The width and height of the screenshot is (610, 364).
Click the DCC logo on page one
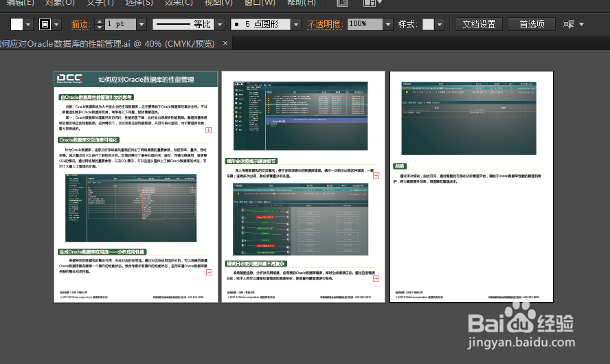69,78
